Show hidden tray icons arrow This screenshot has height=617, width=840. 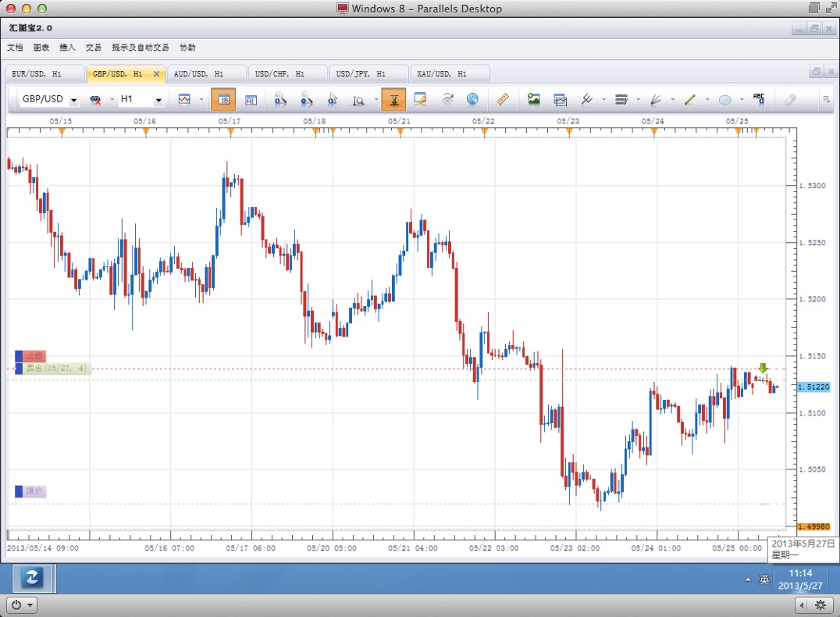pos(748,580)
